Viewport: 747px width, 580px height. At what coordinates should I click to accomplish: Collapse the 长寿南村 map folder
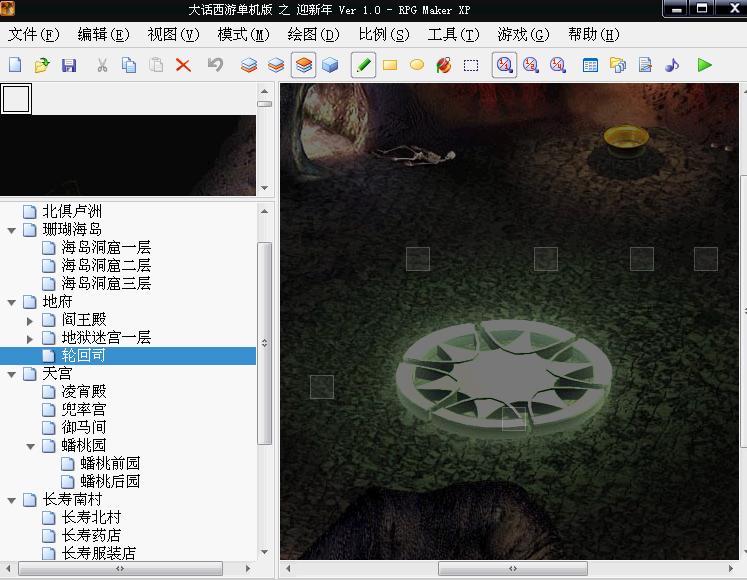pyautogui.click(x=12, y=501)
